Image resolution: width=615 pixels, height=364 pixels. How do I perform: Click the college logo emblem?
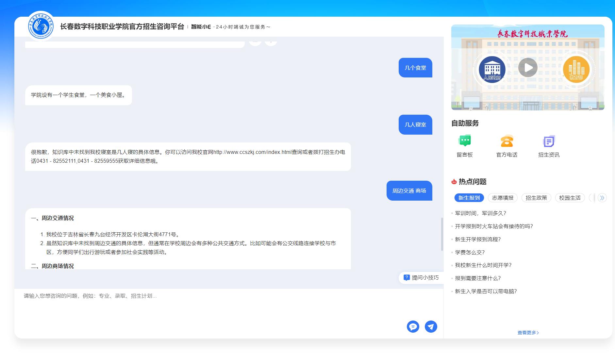coord(41,26)
